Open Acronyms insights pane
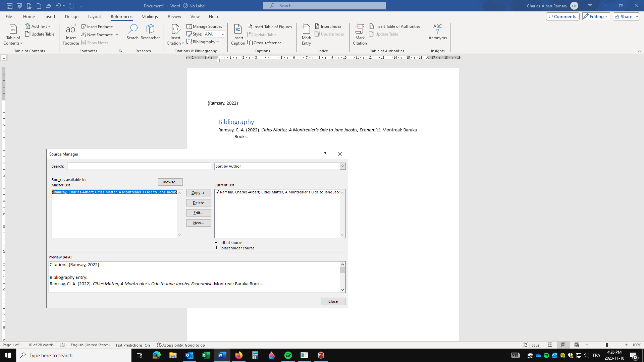This screenshot has width=644, height=362. coord(438,32)
